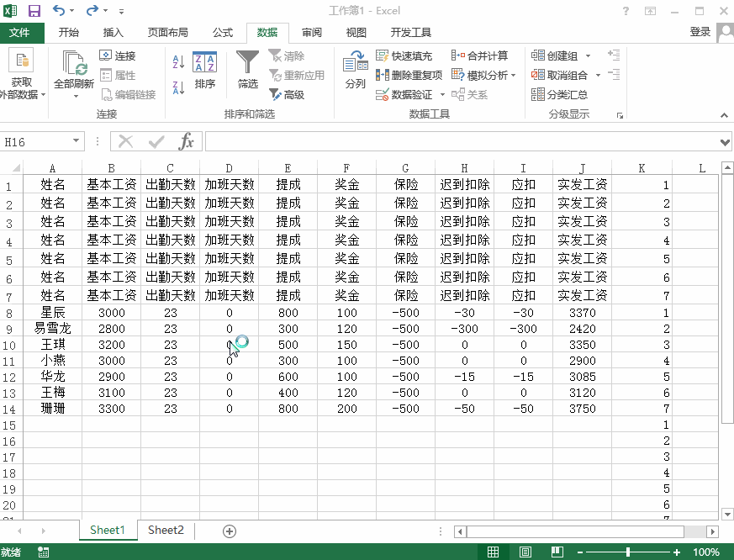Switch to the Developer (开发工具) tab

point(410,32)
